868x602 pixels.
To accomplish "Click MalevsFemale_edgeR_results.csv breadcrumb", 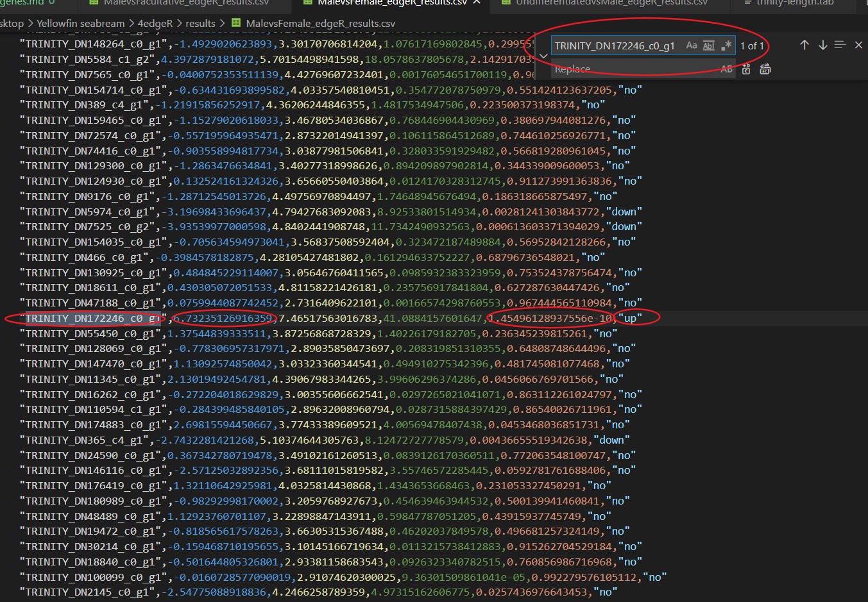I will click(320, 24).
